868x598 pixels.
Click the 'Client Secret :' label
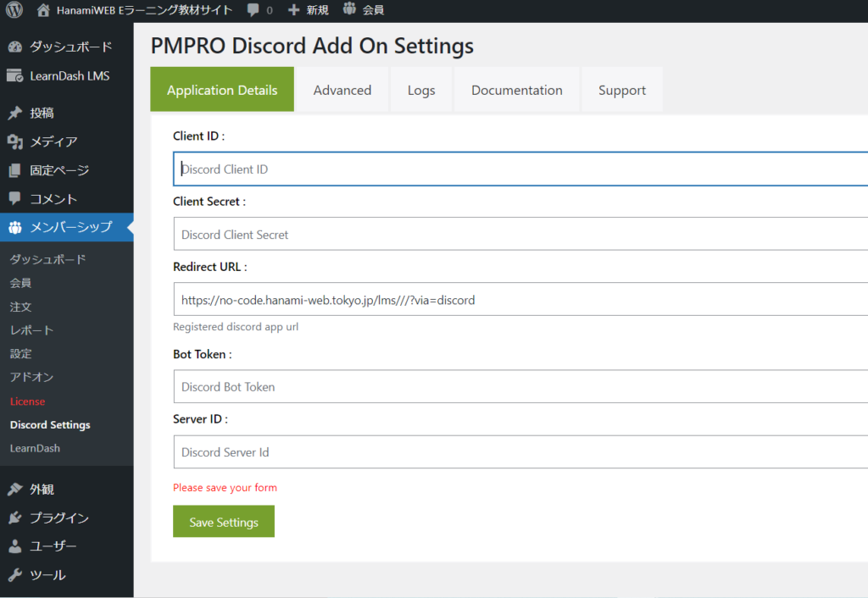209,202
